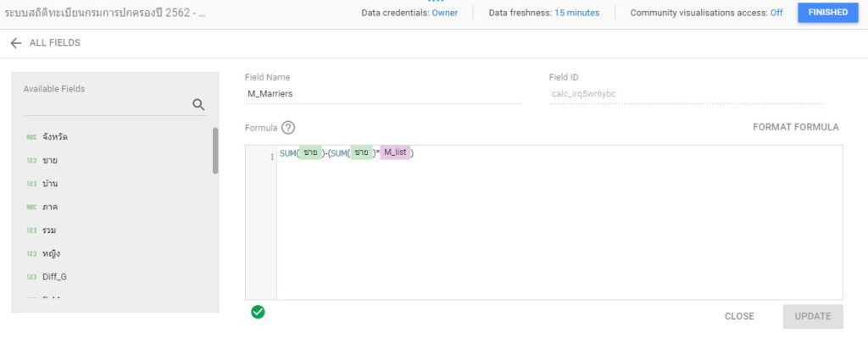Open the Formula help question mark icon
868x338 pixels.
point(288,128)
